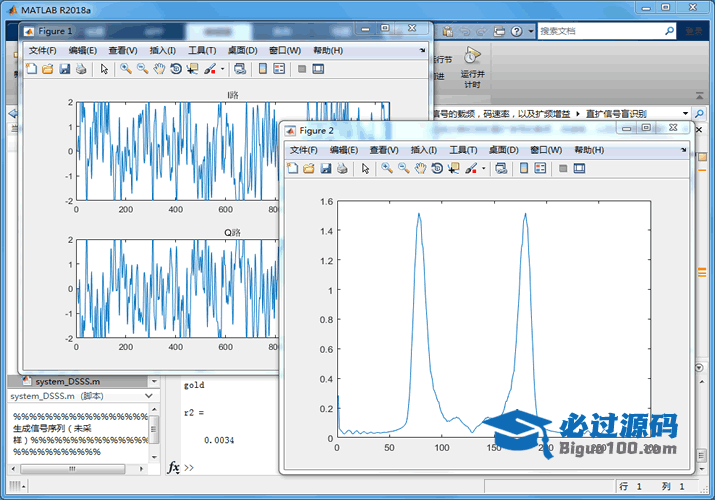
Task: Open MATLAB current folder path dropdown arrow
Action: pyautogui.click(x=685, y=113)
